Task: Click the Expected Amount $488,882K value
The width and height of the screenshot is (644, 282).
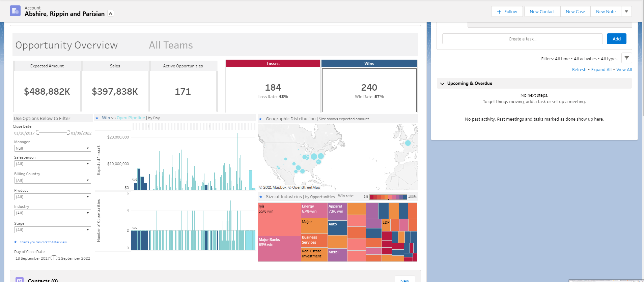Action: point(47,92)
